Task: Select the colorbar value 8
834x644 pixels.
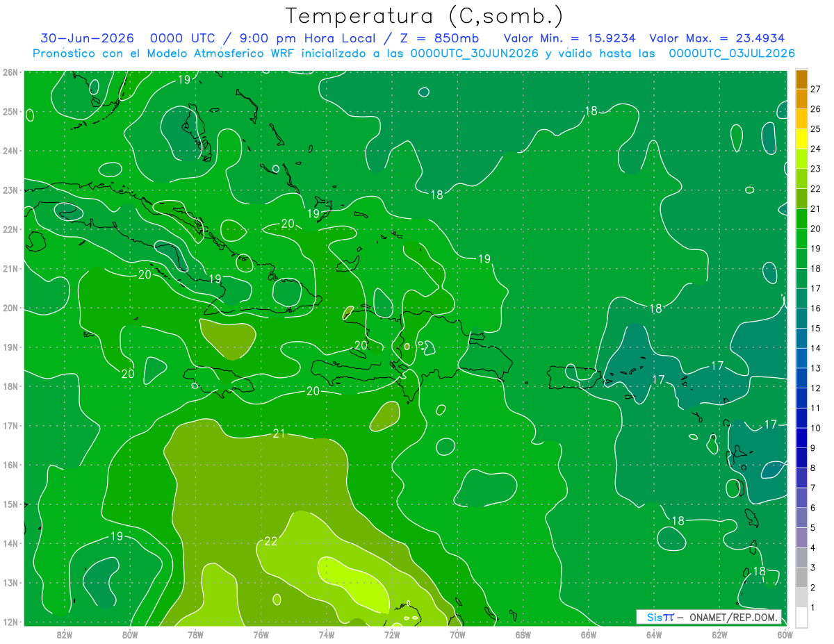Action: [x=812, y=468]
